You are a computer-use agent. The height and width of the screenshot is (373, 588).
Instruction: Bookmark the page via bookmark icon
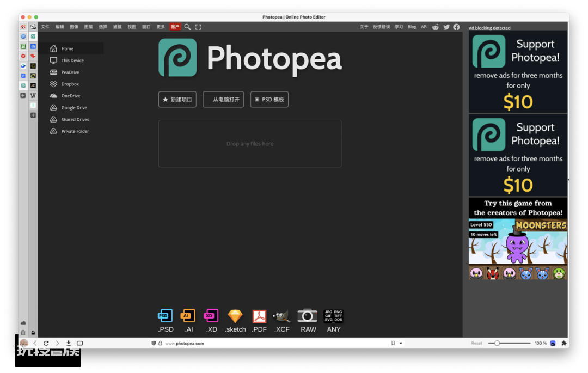[393, 343]
